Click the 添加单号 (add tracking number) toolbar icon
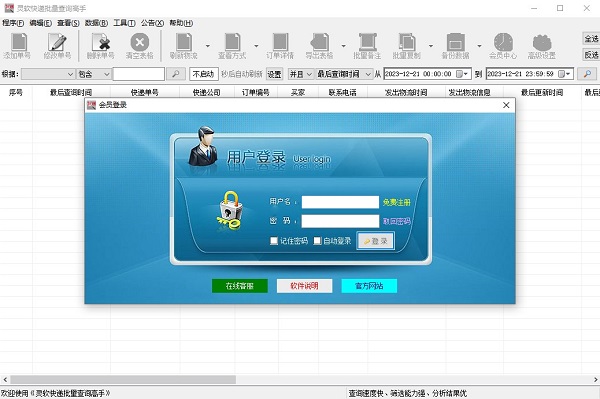Image resolution: width=600 pixels, height=399 pixels. click(x=18, y=46)
